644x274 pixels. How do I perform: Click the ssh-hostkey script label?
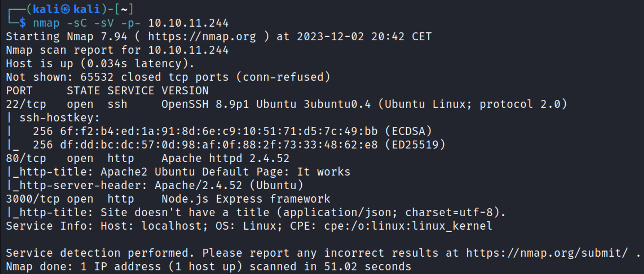tap(60, 118)
